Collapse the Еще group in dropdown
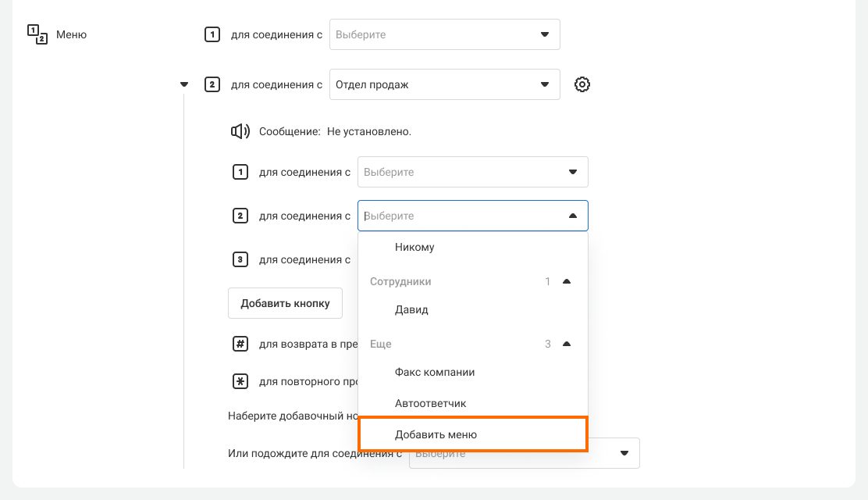The height and width of the screenshot is (500, 868). pos(567,344)
